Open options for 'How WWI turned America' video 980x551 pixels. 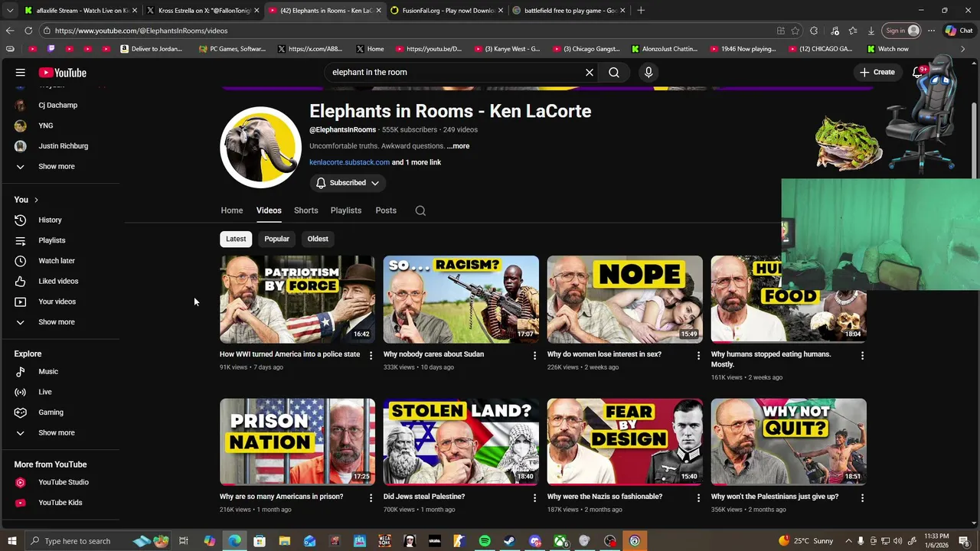(x=371, y=356)
